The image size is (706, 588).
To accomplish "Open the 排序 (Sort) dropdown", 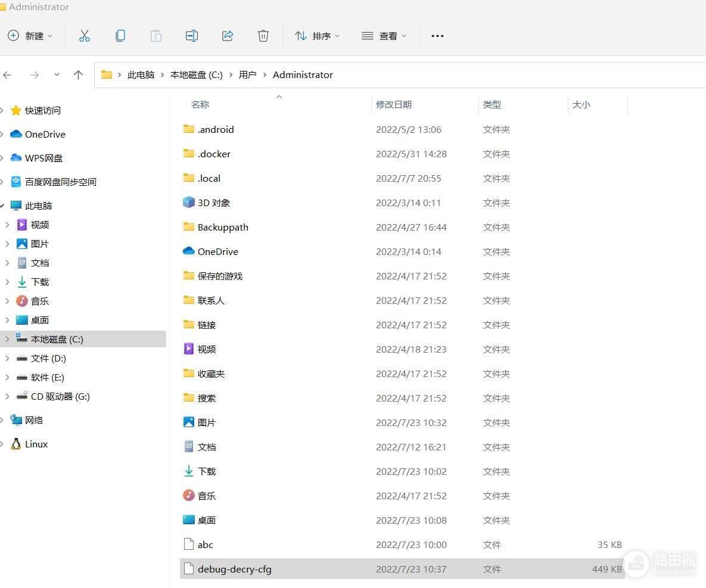I will pyautogui.click(x=317, y=36).
